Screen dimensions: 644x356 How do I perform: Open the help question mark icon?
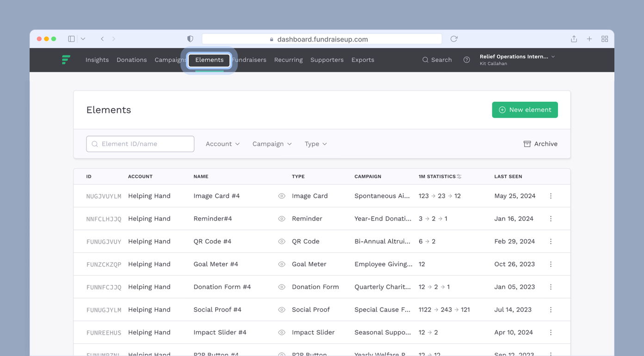tap(467, 60)
